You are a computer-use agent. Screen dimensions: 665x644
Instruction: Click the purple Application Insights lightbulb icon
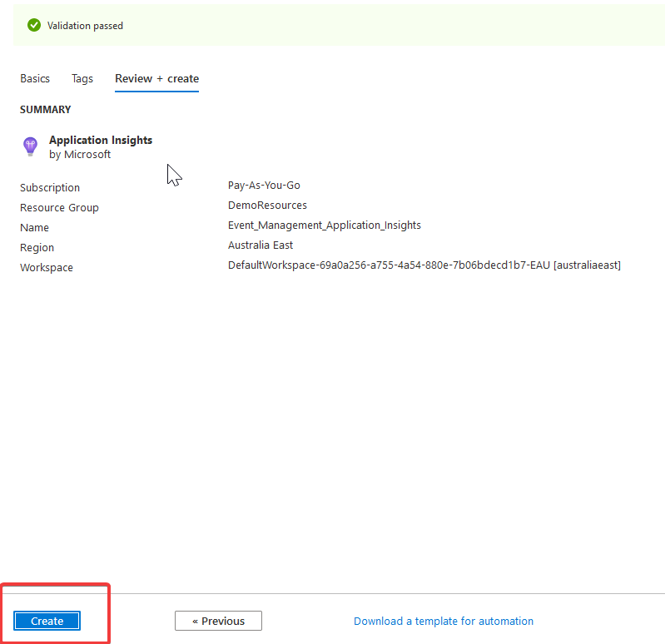click(x=30, y=147)
